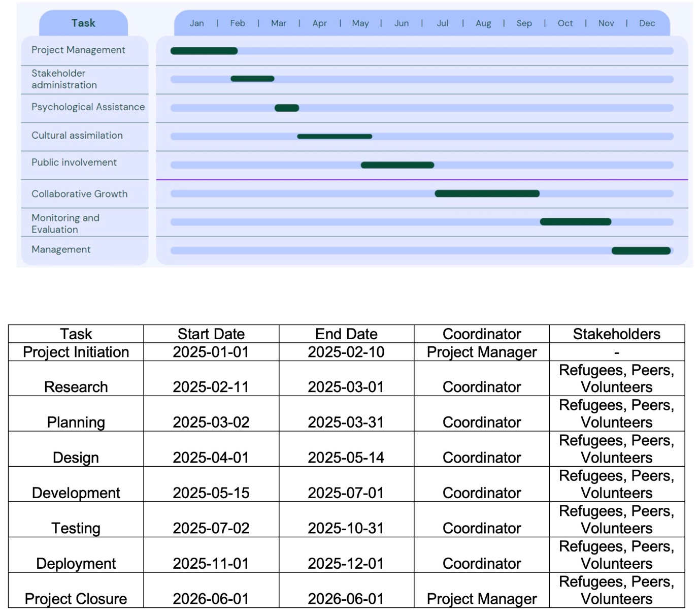Click the Psychological Assistance green bar
The height and width of the screenshot is (616, 699).
[287, 108]
